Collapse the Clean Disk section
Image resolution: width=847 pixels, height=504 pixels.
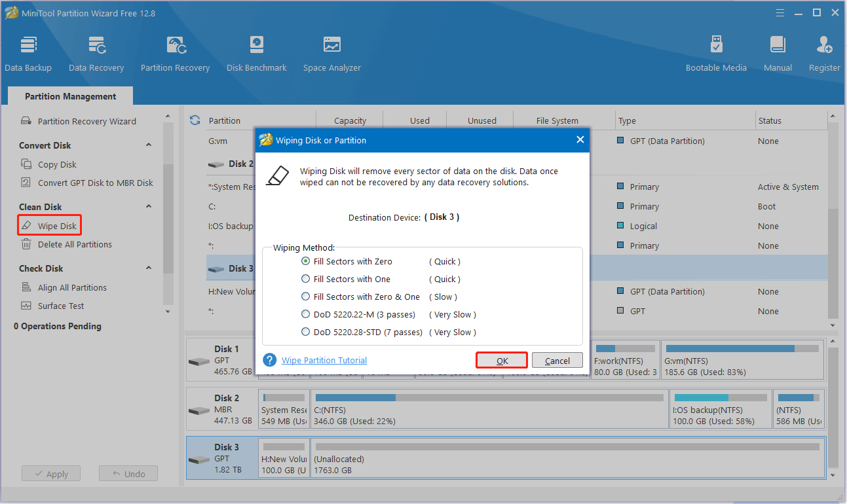click(x=149, y=207)
